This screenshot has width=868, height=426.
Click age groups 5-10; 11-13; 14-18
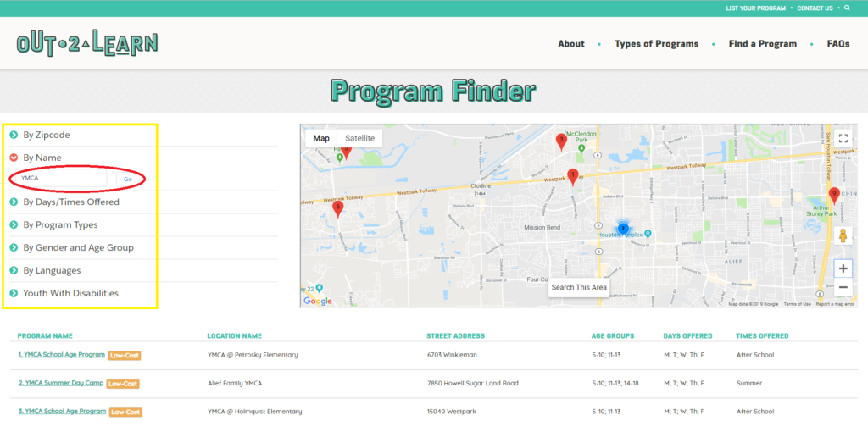coord(615,383)
